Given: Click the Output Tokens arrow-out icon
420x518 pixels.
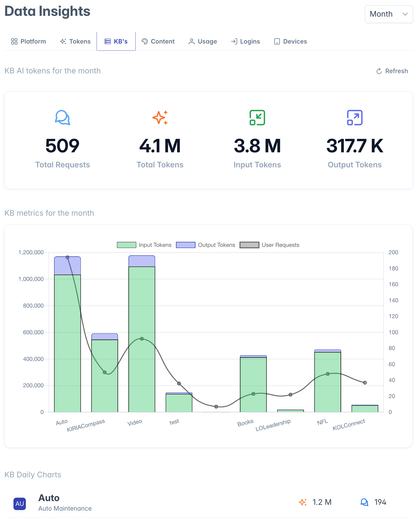Looking at the screenshot, I should 355,117.
